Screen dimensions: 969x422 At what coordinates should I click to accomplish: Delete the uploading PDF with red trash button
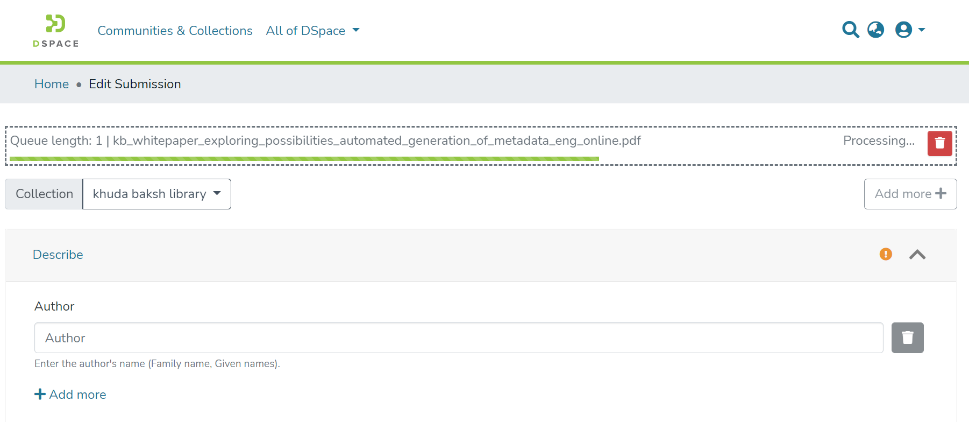coord(939,143)
